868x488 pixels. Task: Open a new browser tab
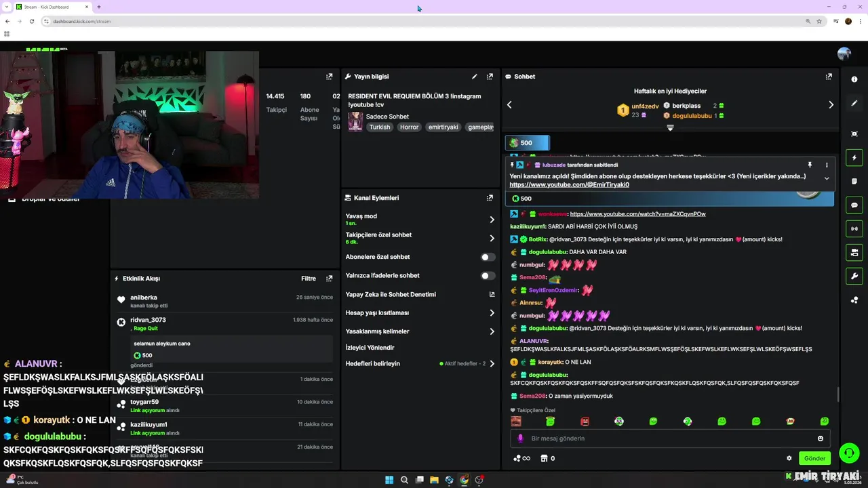click(x=99, y=7)
